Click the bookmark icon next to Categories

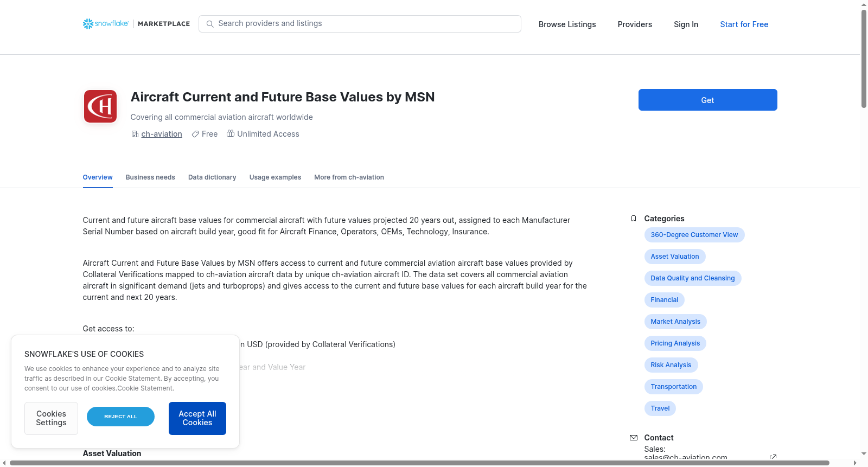[634, 219]
